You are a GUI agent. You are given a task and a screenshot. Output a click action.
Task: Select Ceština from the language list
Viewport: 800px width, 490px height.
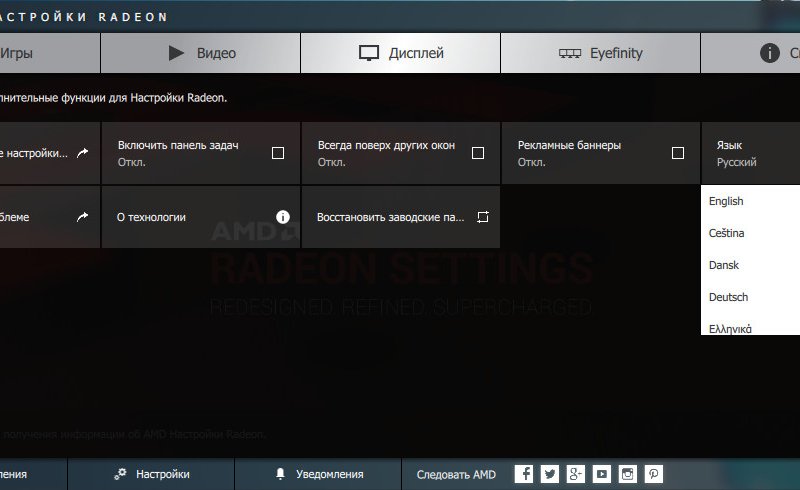pos(751,233)
